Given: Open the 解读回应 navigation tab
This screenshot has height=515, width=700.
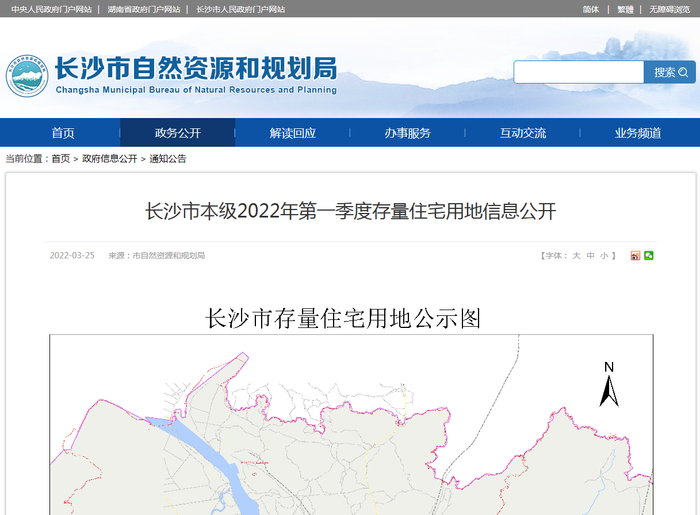Looking at the screenshot, I should click(x=293, y=133).
